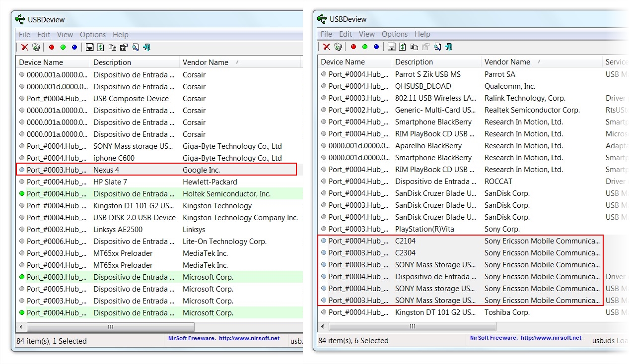Click the magnifier find icon in left window
Image resolution: width=630 pixels, height=364 pixels.
coord(135,47)
